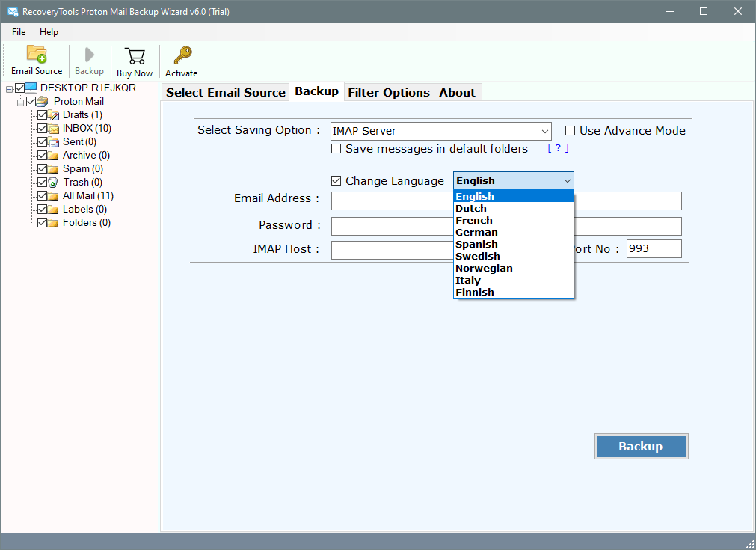
Task: Choose Finnish from language list
Action: (x=514, y=293)
